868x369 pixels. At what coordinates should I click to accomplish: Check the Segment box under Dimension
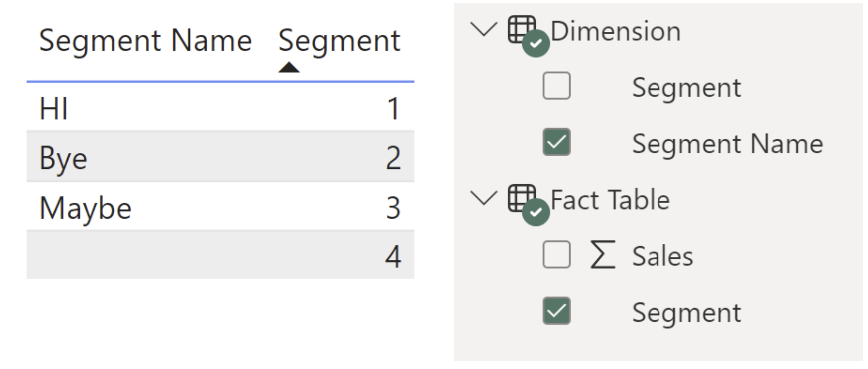[556, 86]
